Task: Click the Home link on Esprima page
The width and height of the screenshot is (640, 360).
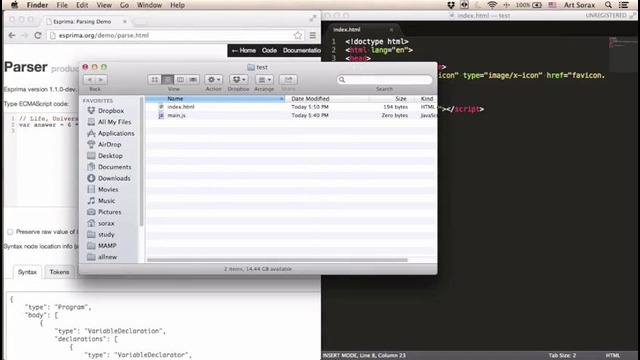Action: (x=244, y=51)
